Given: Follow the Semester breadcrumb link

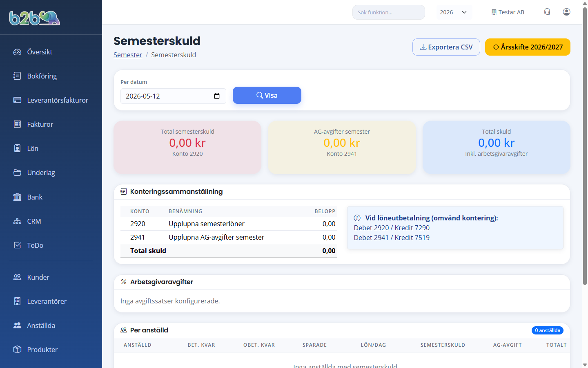Looking at the screenshot, I should pos(128,55).
